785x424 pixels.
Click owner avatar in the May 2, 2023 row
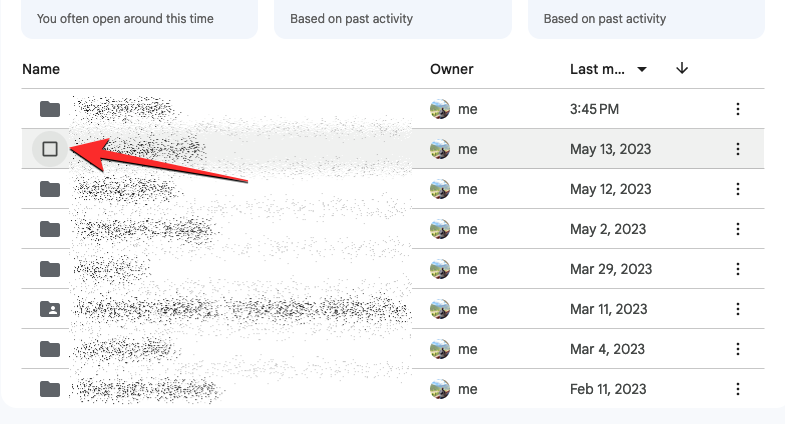coord(439,229)
